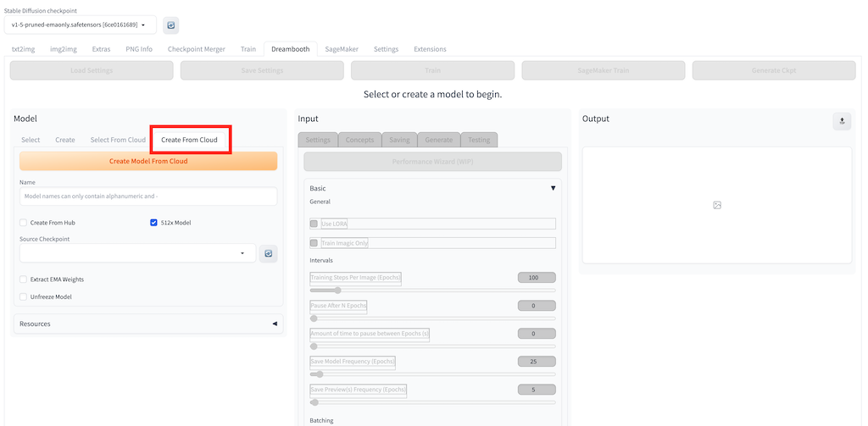The height and width of the screenshot is (426, 868).
Task: Click the model Name input field
Action: [x=148, y=196]
